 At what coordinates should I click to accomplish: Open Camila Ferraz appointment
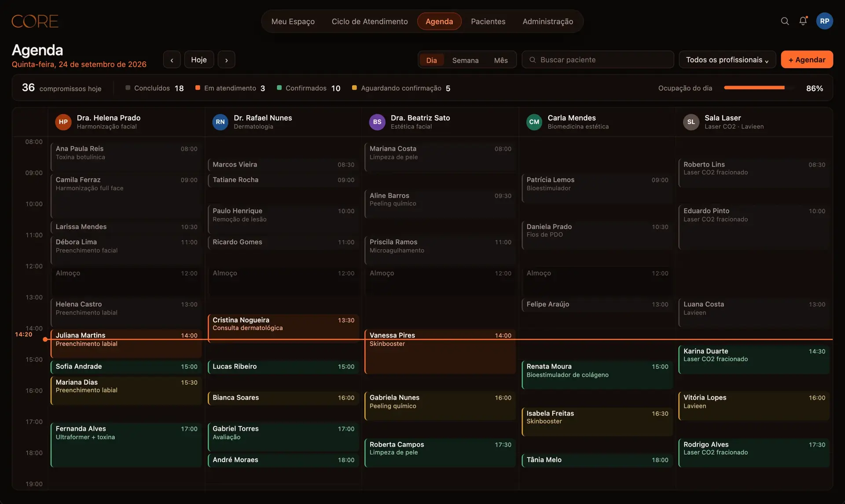click(x=126, y=195)
